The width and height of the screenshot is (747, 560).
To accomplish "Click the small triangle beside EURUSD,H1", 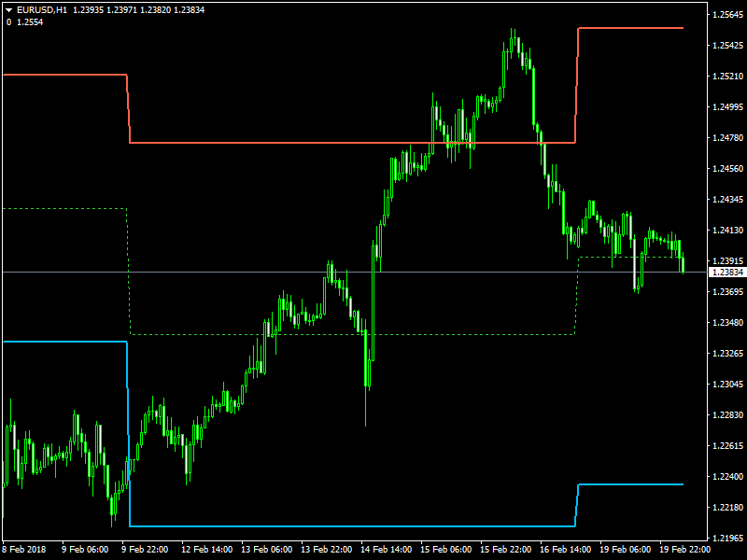I will [8, 9].
